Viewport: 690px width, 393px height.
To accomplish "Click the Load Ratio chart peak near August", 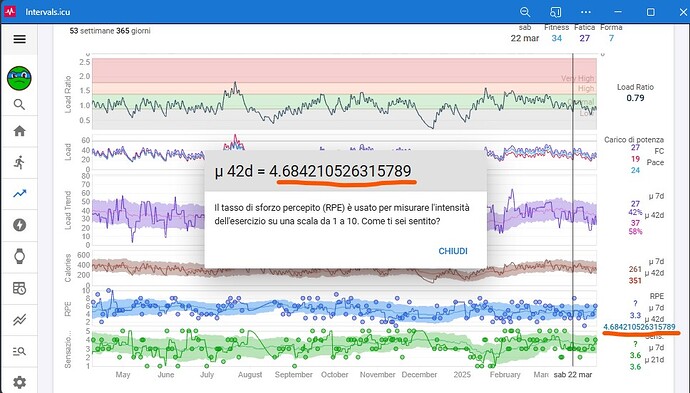I will 235,83.
